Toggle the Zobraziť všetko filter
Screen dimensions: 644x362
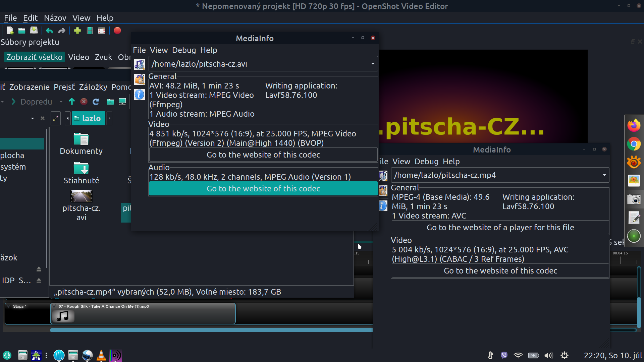tap(34, 57)
